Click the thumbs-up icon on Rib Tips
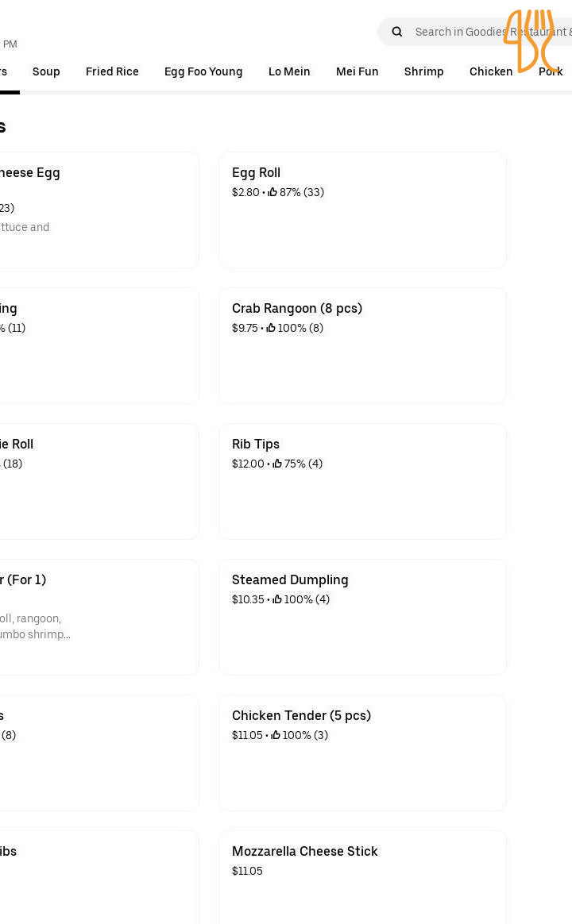This screenshot has height=924, width=572. pos(277,464)
